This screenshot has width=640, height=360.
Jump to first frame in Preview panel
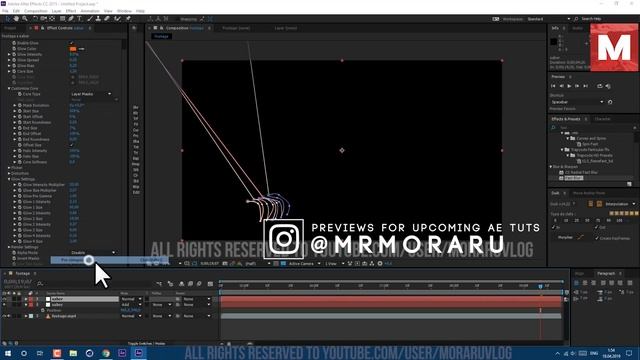coord(553,86)
